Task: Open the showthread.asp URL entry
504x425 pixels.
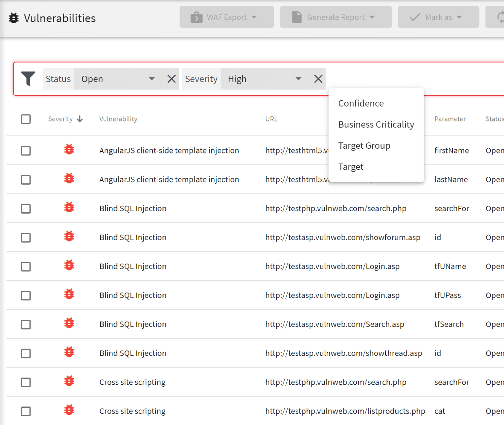Action: [343, 353]
